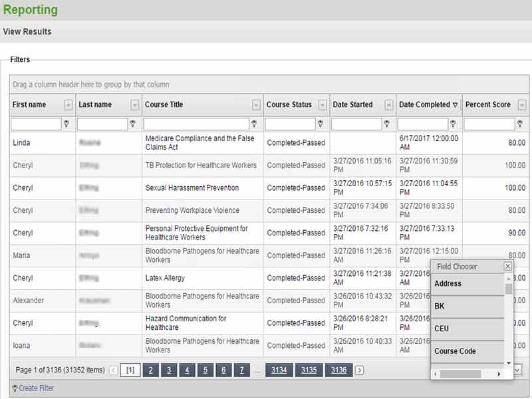Go to results page 2

click(151, 370)
